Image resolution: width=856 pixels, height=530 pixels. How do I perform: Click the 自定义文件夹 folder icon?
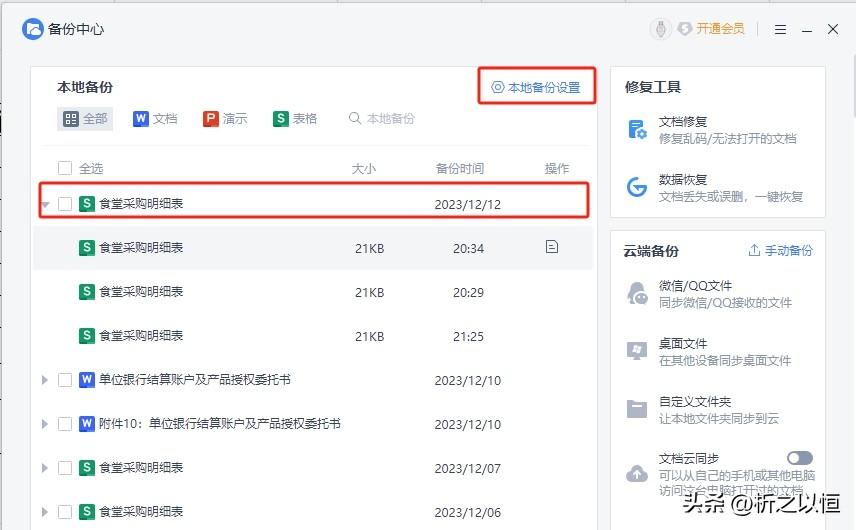click(637, 409)
